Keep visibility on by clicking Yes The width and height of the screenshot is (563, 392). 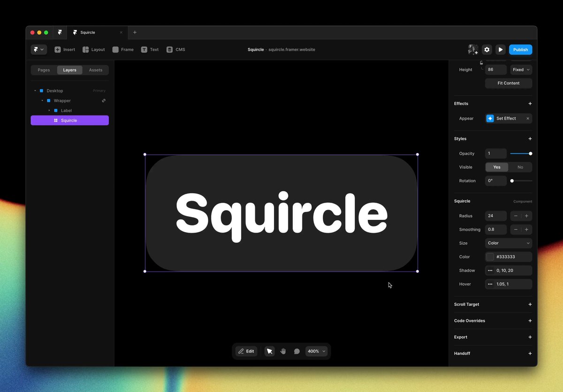click(x=496, y=167)
